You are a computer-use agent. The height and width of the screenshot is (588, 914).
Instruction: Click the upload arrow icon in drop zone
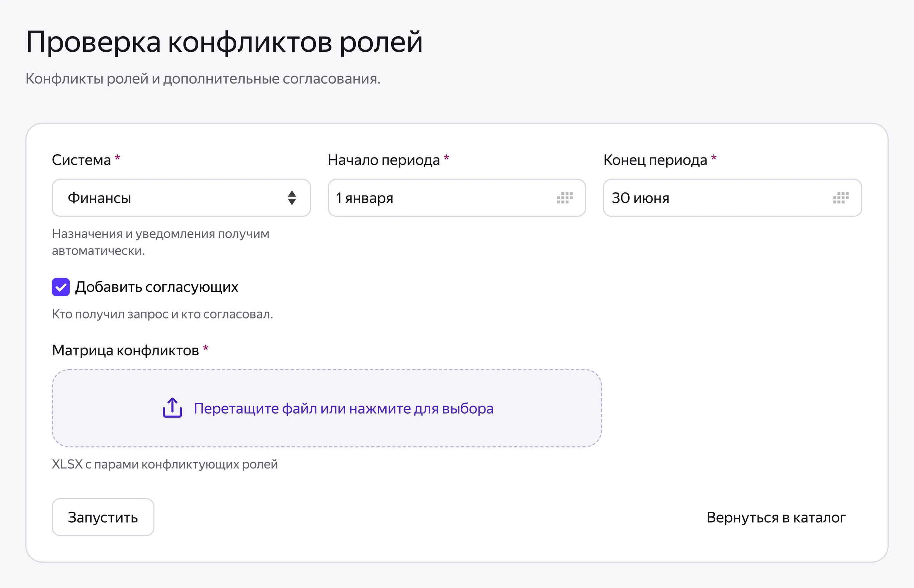point(172,408)
